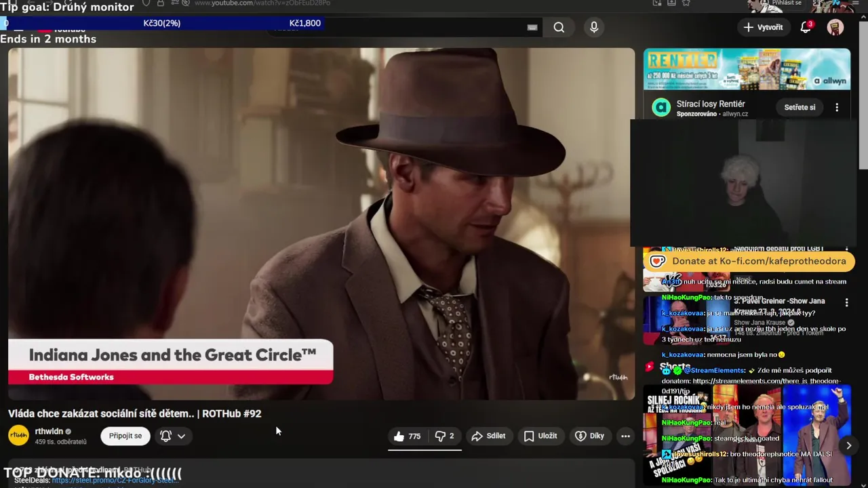868x488 pixels.
Task: Open rthwldn channel avatar
Action: pos(18,436)
